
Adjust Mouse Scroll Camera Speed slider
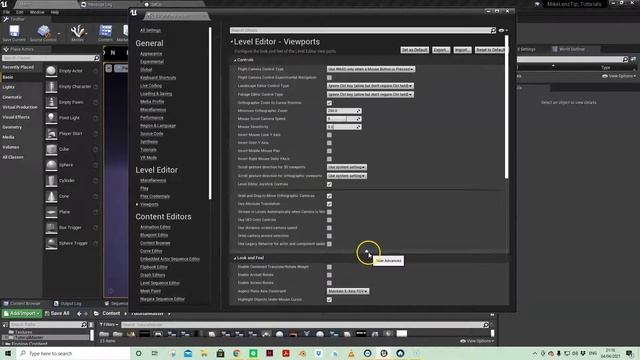344,119
